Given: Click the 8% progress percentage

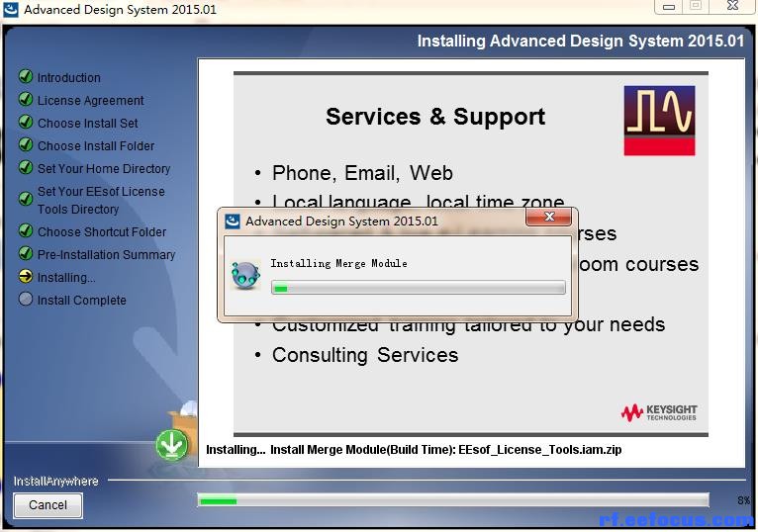Looking at the screenshot, I should pos(743,500).
